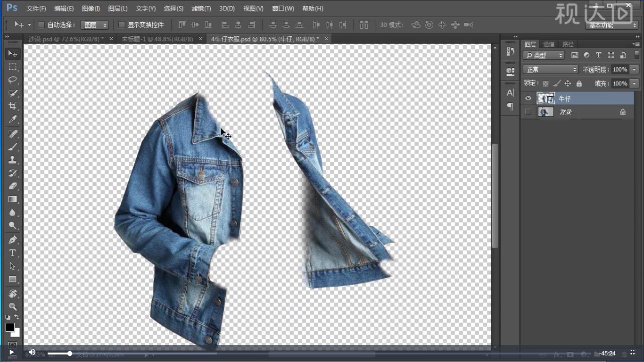The width and height of the screenshot is (644, 362).
Task: Select the Eraser tool
Action: click(13, 186)
